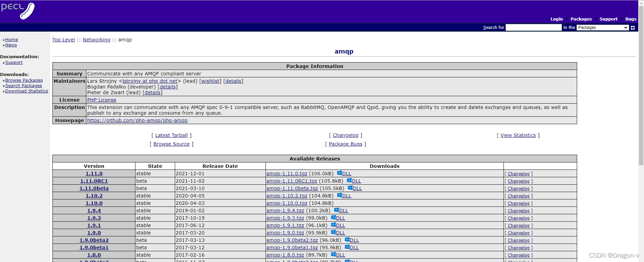Download the Latest Tarball link
Screen dimensions: 644x262
pyautogui.click(x=171, y=135)
